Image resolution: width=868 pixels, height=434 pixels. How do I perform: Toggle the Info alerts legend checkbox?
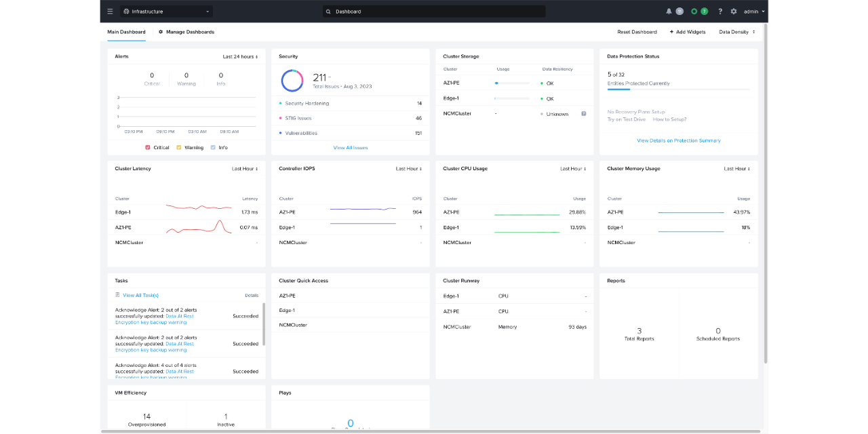click(213, 147)
